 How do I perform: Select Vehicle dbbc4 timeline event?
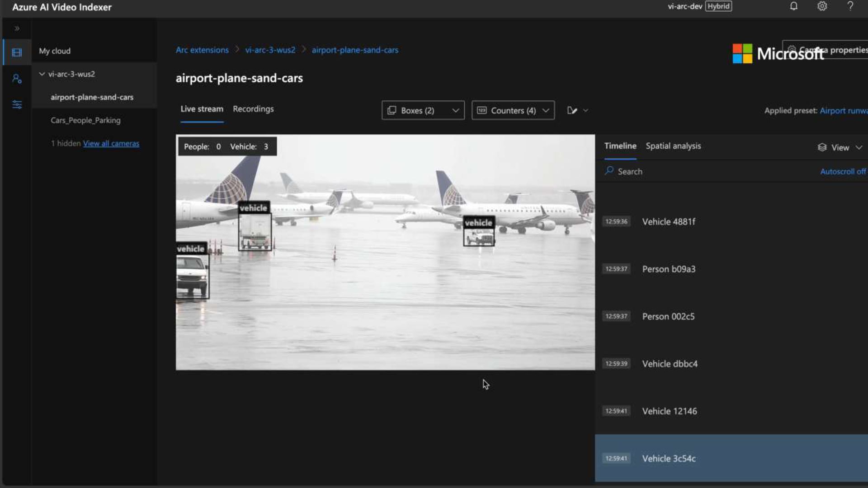coord(670,364)
